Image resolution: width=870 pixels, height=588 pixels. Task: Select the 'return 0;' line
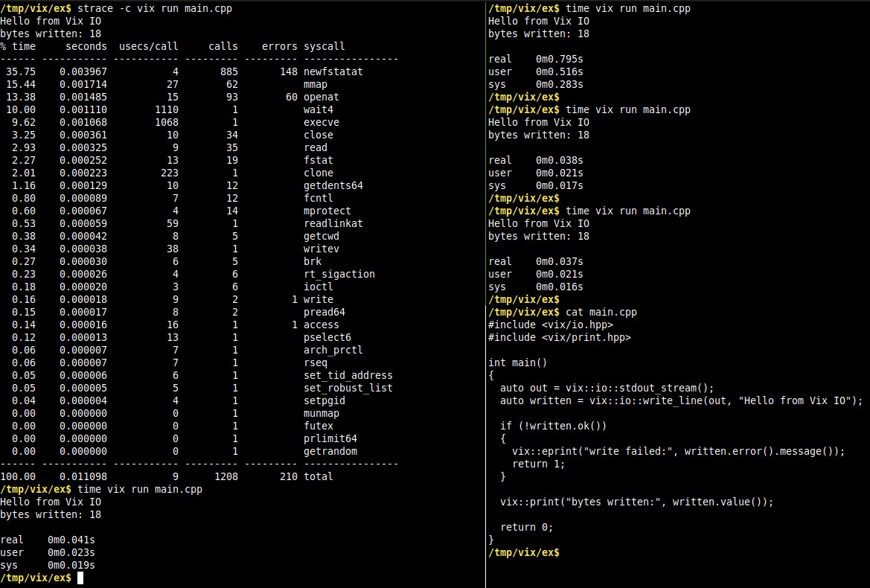point(527,528)
